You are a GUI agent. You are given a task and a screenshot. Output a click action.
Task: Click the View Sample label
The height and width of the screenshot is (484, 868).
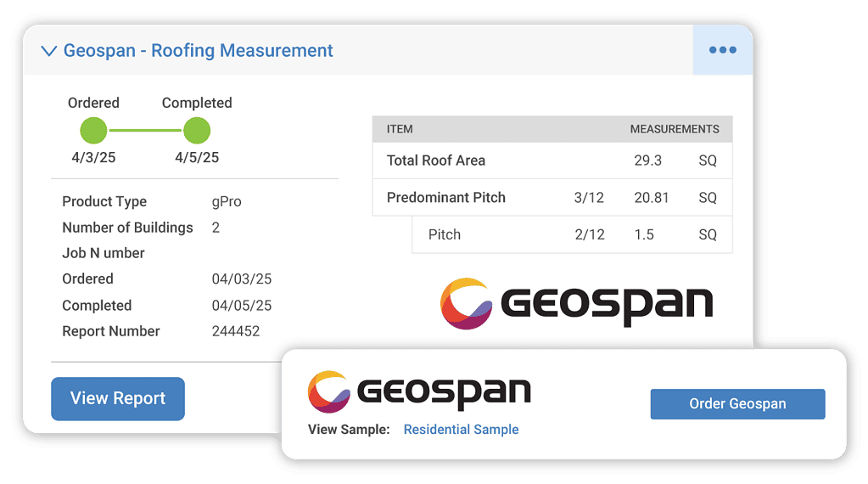click(x=349, y=429)
